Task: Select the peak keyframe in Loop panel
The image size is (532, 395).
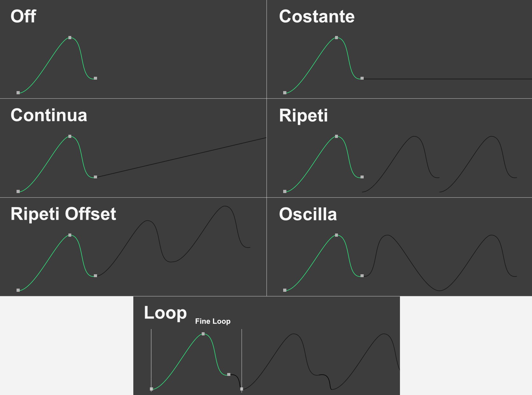Action: pos(203,334)
